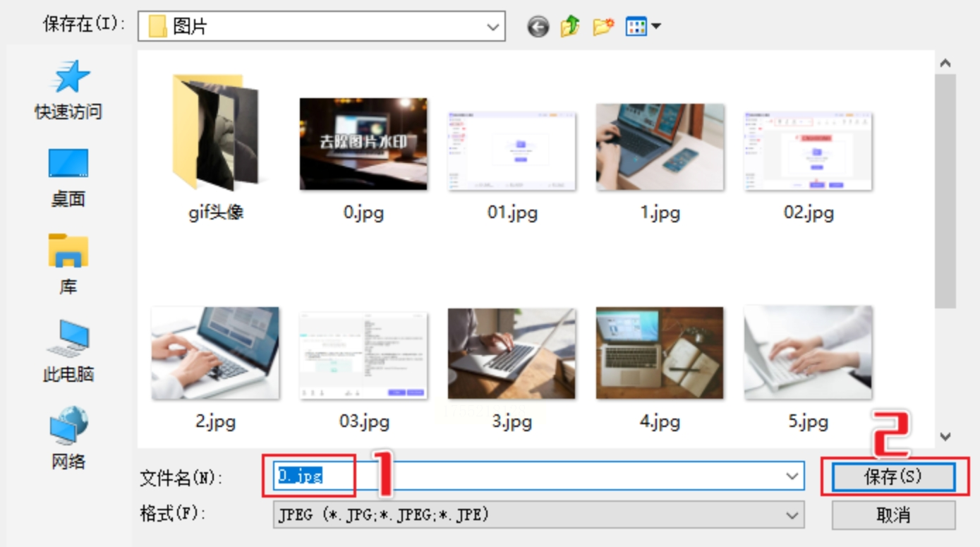Select the 4.jpg thumbnail

[x=660, y=353]
